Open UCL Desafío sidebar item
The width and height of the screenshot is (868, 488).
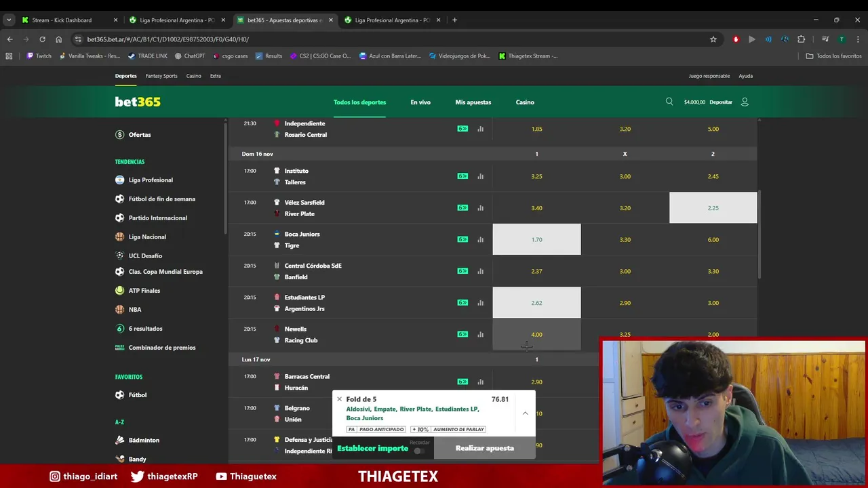[145, 256]
